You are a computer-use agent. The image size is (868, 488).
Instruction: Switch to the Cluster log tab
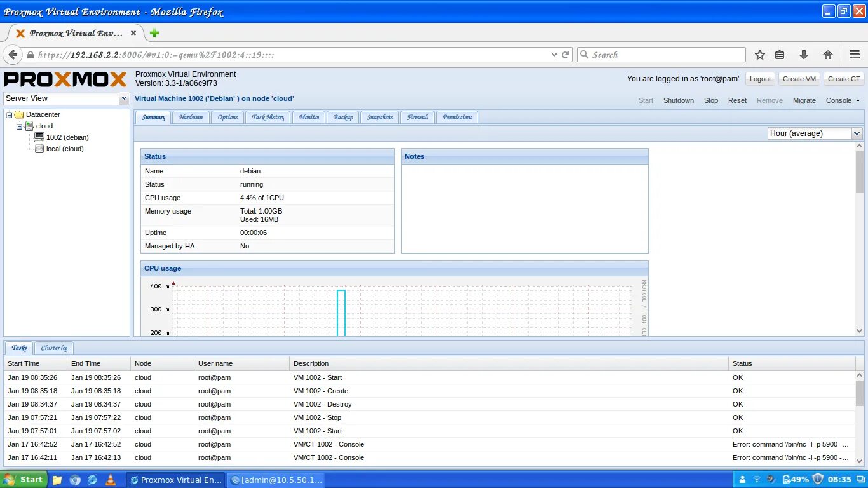coord(54,348)
